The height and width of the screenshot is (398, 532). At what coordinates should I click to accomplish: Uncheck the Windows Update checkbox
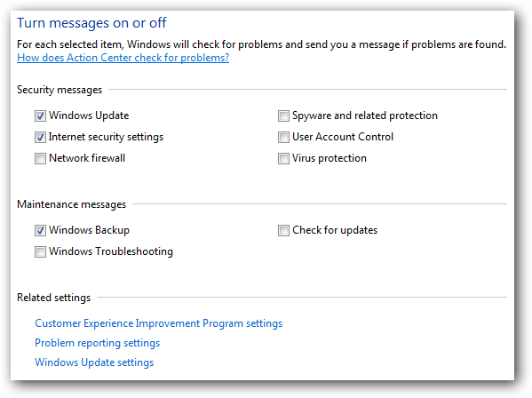40,116
